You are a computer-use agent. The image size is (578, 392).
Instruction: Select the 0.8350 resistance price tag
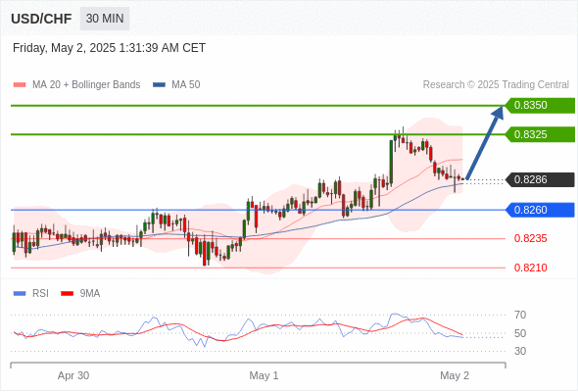click(540, 106)
